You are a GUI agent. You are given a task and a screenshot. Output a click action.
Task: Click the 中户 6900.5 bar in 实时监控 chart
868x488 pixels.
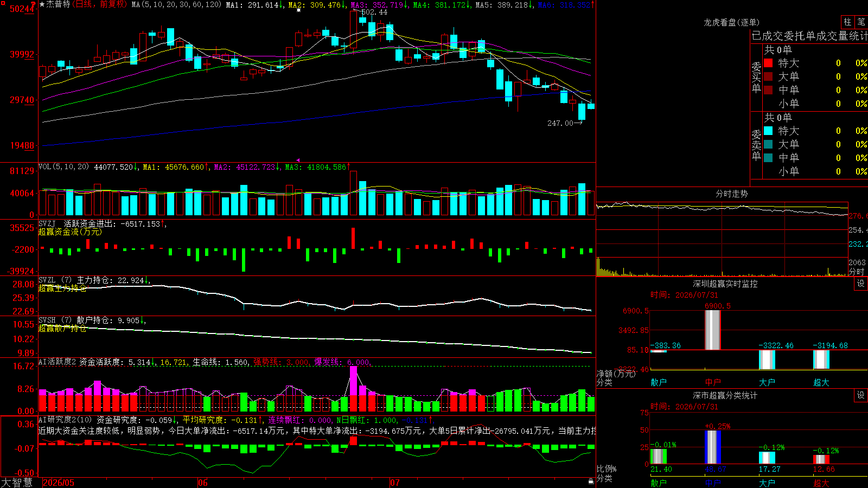pos(713,330)
